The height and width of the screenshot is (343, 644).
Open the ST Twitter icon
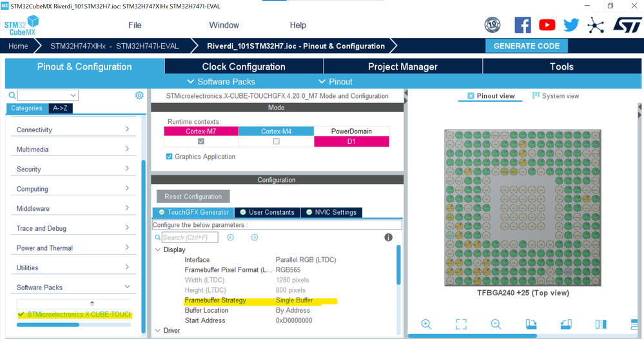tap(571, 25)
